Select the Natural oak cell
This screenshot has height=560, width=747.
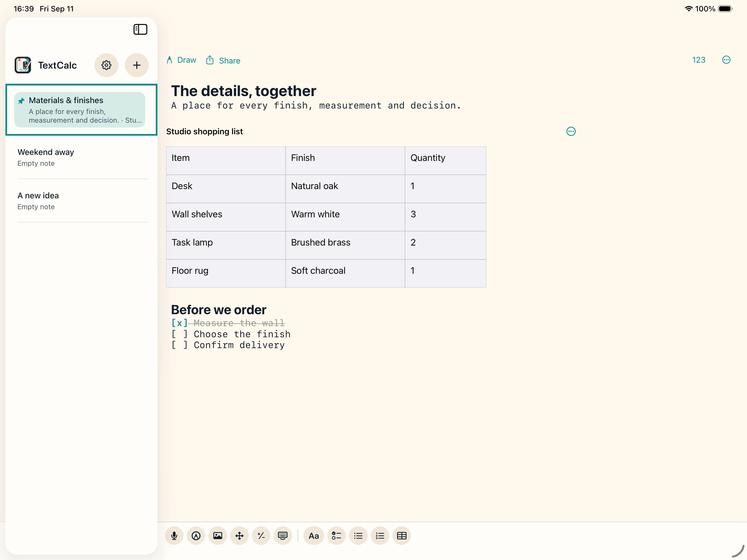pyautogui.click(x=345, y=189)
